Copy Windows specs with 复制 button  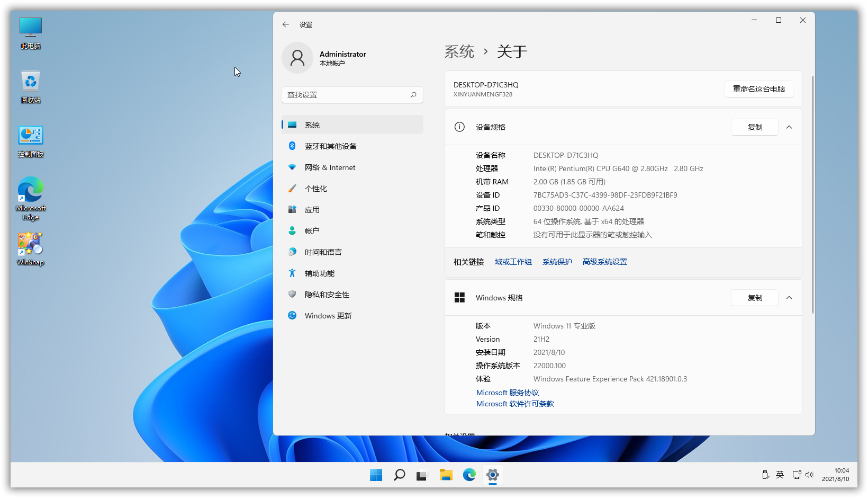[755, 298]
